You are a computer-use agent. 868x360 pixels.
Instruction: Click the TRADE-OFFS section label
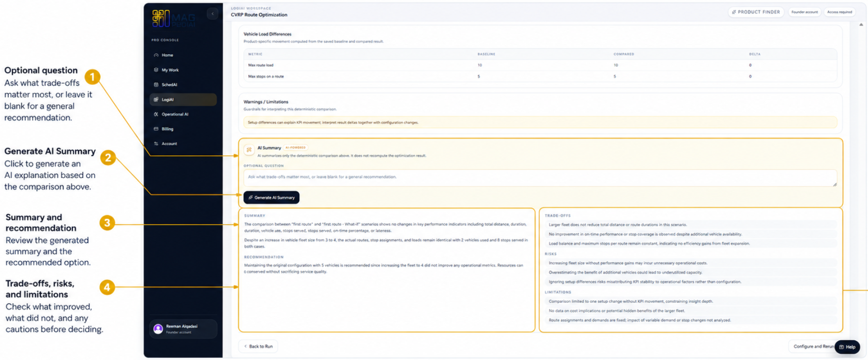[x=558, y=216]
